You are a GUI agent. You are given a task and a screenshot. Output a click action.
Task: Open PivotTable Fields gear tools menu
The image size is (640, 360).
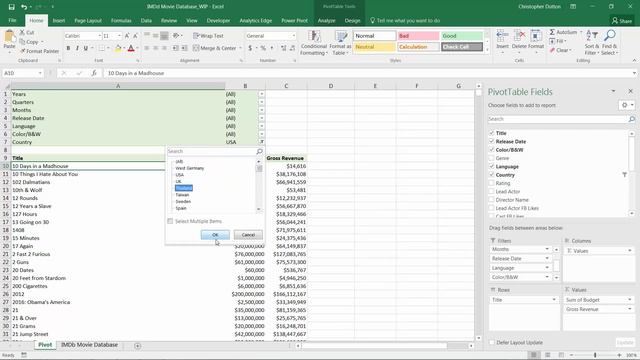point(627,105)
